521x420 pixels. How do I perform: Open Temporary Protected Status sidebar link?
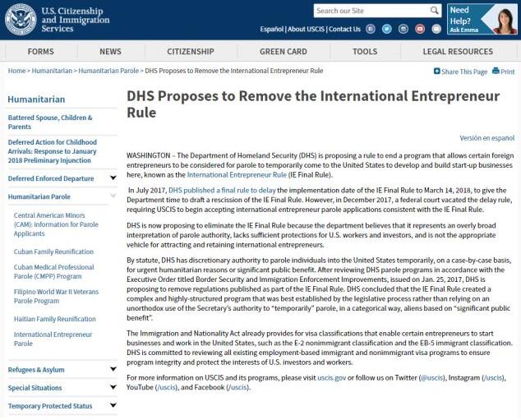[x=50, y=406]
